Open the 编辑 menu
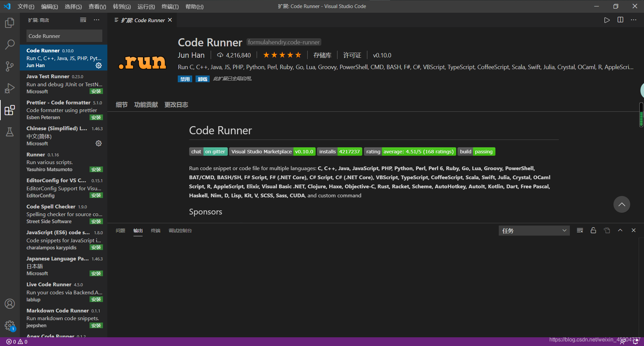Image resolution: width=644 pixels, height=346 pixels. (49, 6)
